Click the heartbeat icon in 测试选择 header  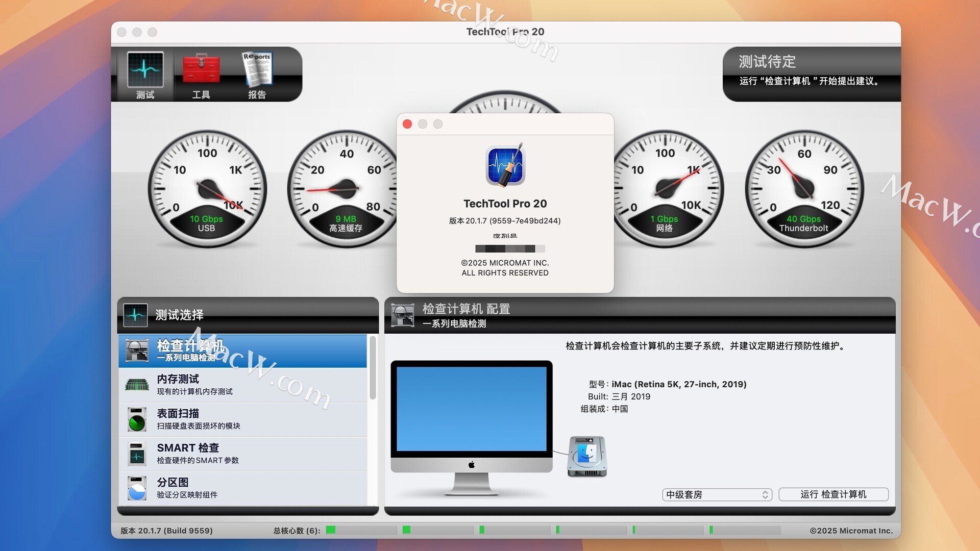coord(135,315)
